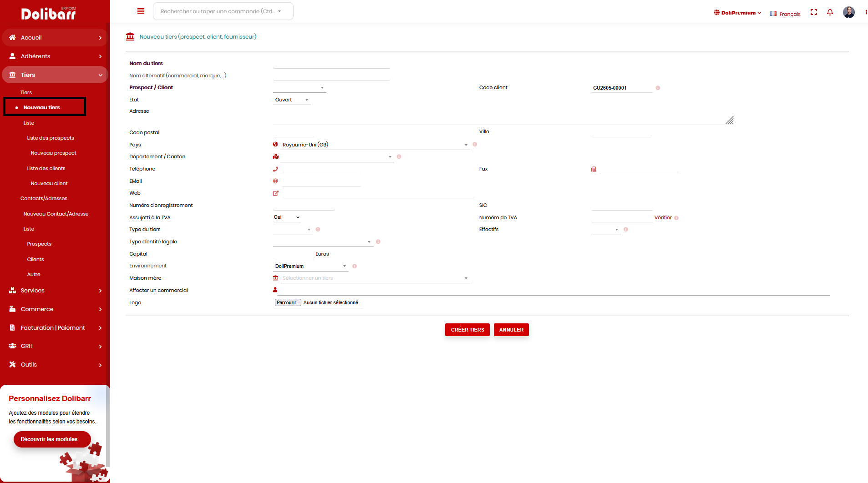Expand Accueil sidebar menu
This screenshot has height=483, width=868.
coord(55,37)
